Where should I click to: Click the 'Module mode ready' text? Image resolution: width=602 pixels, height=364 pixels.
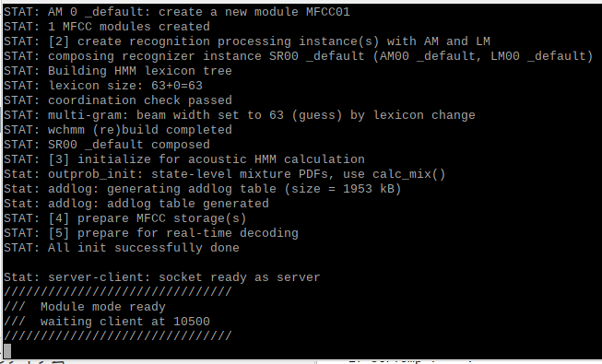(103, 307)
